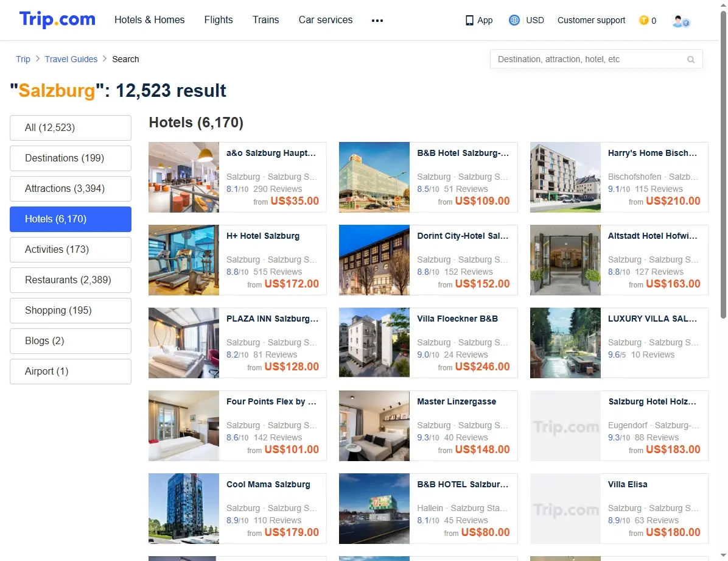Screen dimensions: 728x561
Task: Go to Trains section
Action: 265,19
